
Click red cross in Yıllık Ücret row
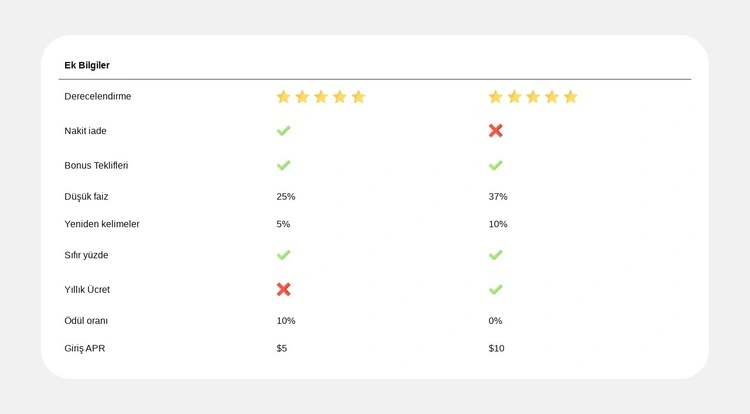(284, 289)
